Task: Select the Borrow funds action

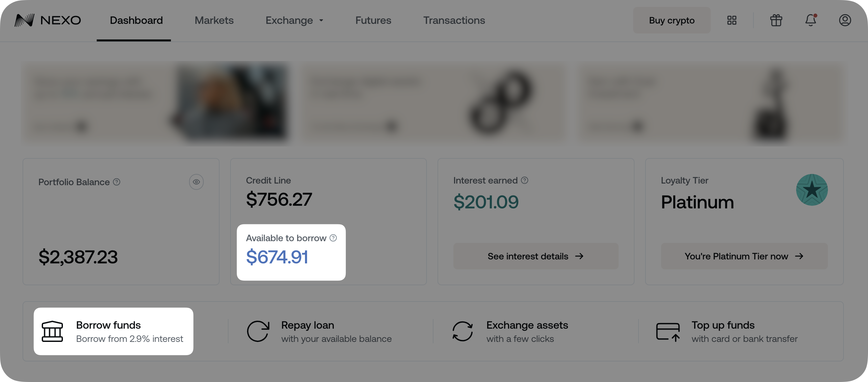Action: click(x=113, y=331)
